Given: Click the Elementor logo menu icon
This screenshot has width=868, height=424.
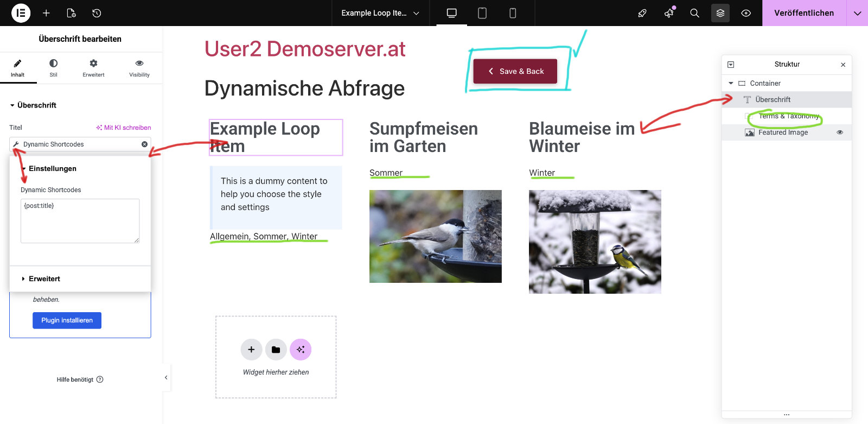Looking at the screenshot, I should tap(21, 13).
